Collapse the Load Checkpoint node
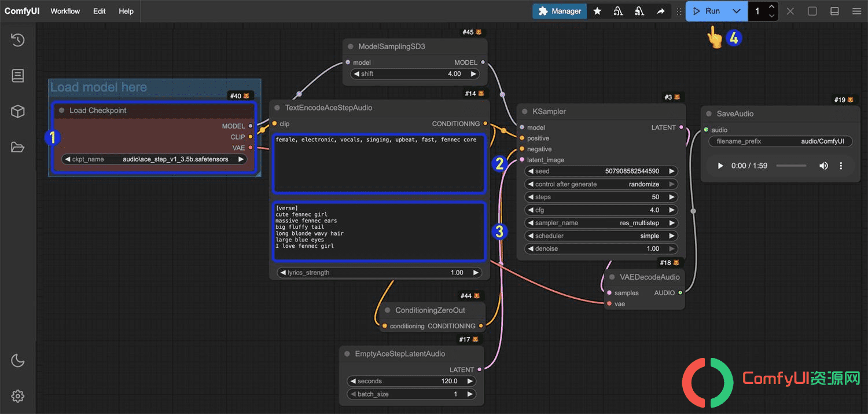Image resolution: width=868 pixels, height=414 pixels. [62, 111]
